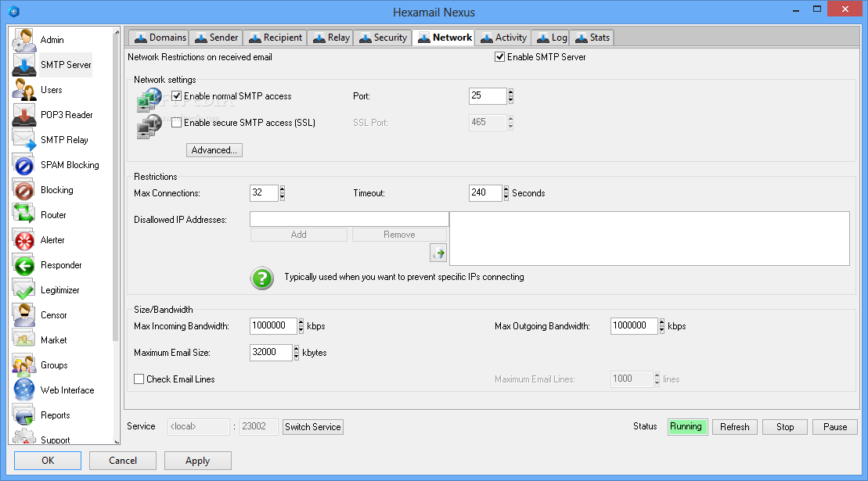Viewport: 868px width, 481px height.
Task: Click the Apply button
Action: click(197, 461)
